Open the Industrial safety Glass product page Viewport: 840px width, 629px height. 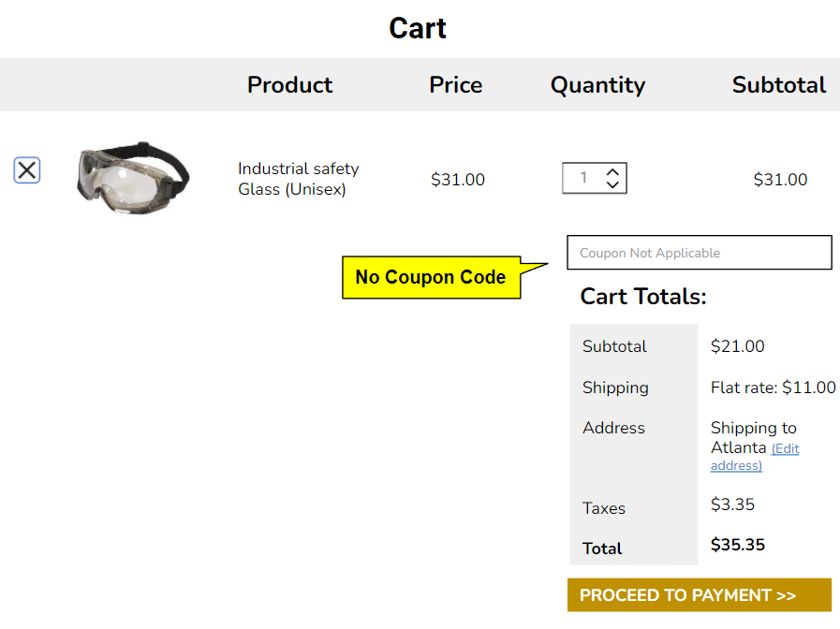tap(298, 179)
